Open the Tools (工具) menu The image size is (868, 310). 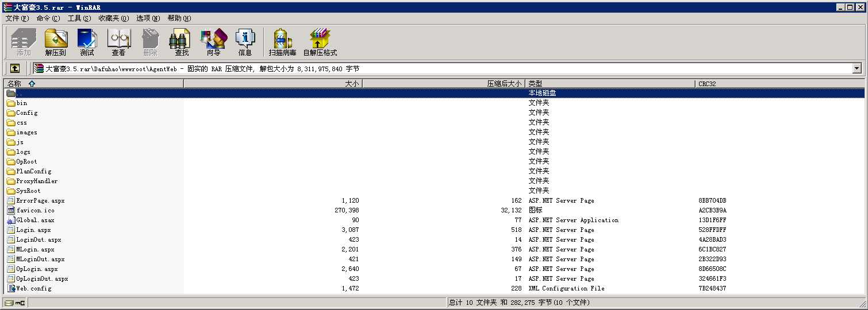tap(79, 18)
